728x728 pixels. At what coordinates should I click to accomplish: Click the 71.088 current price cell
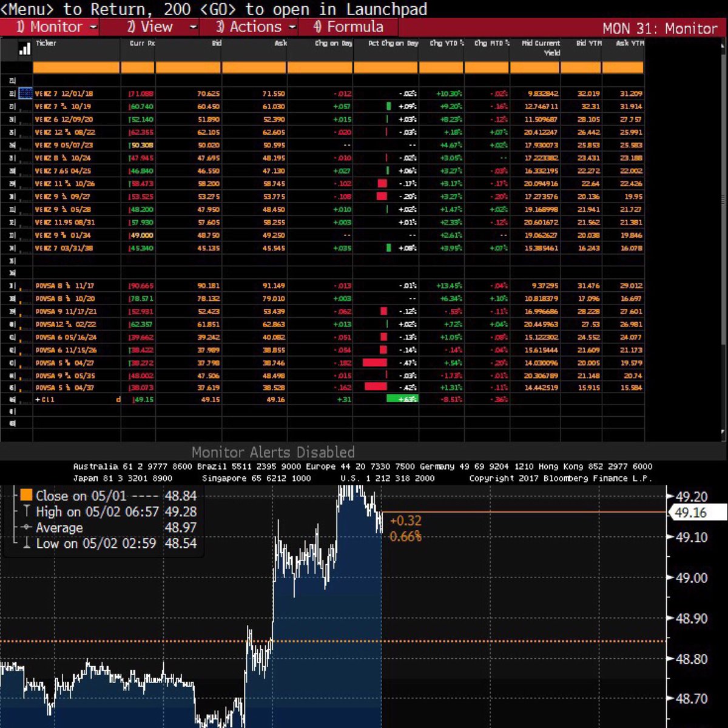(141, 94)
